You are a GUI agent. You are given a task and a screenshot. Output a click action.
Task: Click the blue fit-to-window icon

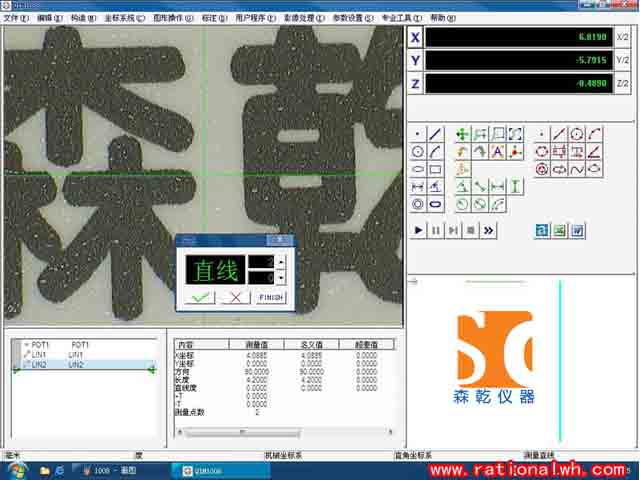coord(515,134)
